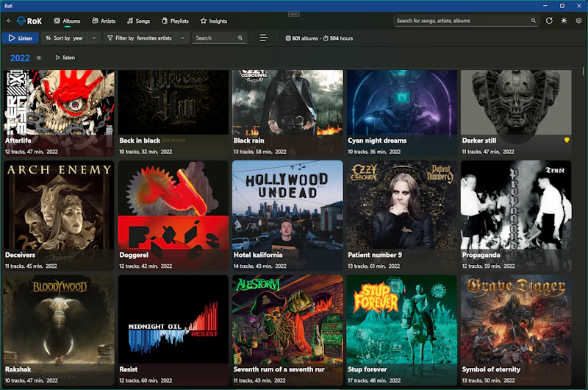Click the Sort by year button
Viewport: 588px width, 390px height.
65,38
